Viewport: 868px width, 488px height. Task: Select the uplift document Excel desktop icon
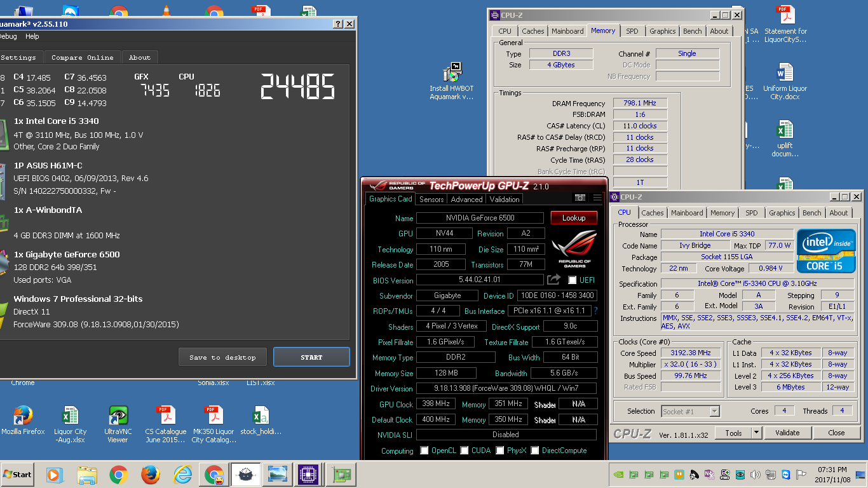(785, 139)
